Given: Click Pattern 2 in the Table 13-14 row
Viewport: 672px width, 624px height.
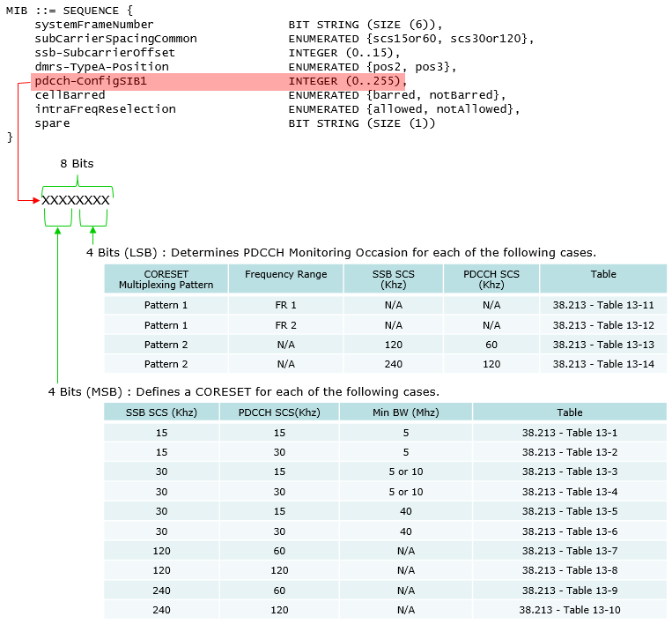Looking at the screenshot, I should (x=166, y=364).
